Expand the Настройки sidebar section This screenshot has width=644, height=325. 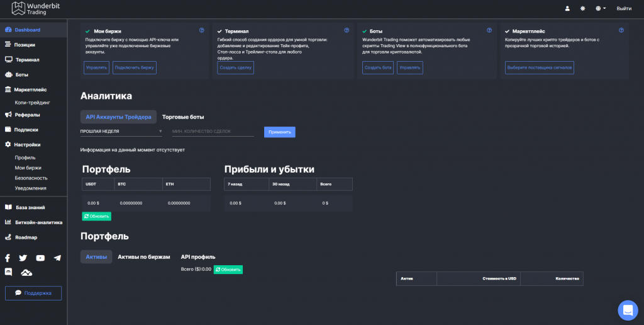tap(27, 144)
